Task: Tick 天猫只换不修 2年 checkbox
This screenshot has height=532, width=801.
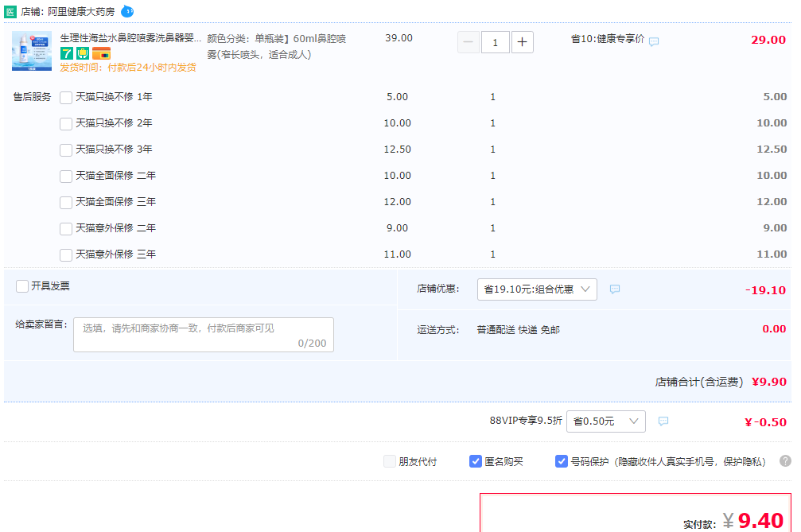Action: pyautogui.click(x=66, y=123)
